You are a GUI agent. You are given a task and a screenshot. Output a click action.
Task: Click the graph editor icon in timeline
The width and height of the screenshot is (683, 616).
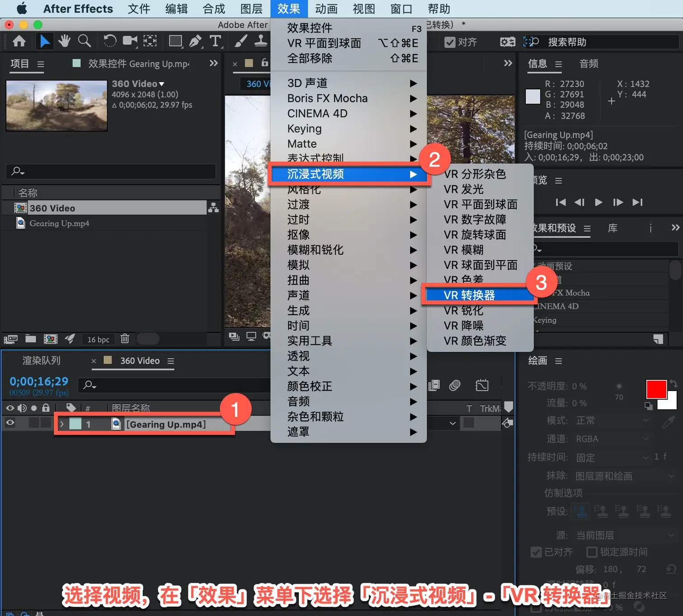[x=482, y=385]
